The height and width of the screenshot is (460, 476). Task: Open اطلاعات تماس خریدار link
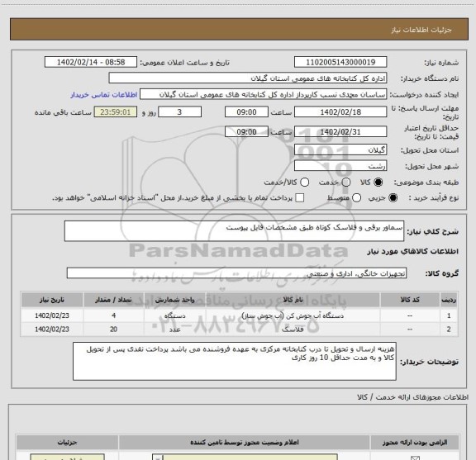coord(104,95)
